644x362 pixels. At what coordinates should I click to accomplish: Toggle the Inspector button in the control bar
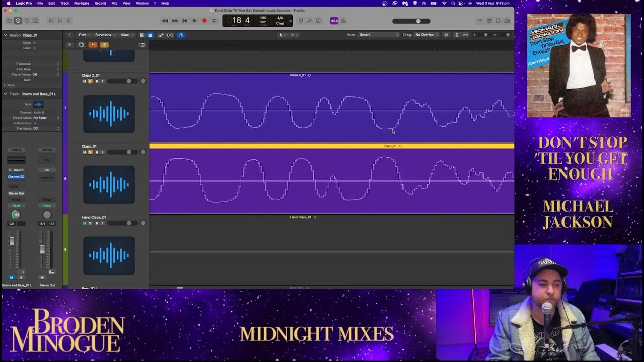(18, 21)
